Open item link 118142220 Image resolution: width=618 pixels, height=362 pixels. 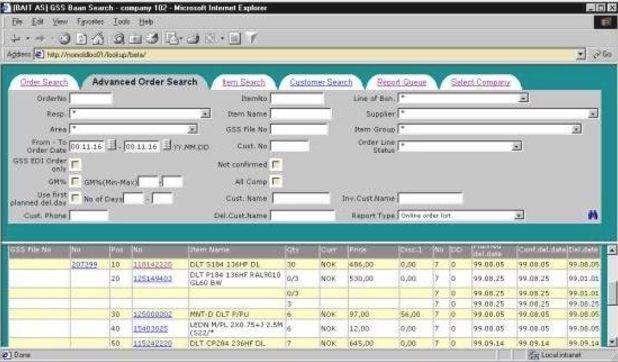click(153, 265)
